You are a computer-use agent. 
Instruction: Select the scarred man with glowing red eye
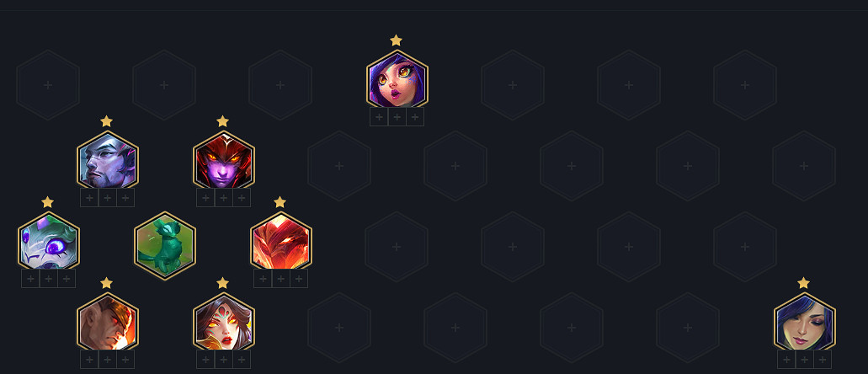pos(108,322)
